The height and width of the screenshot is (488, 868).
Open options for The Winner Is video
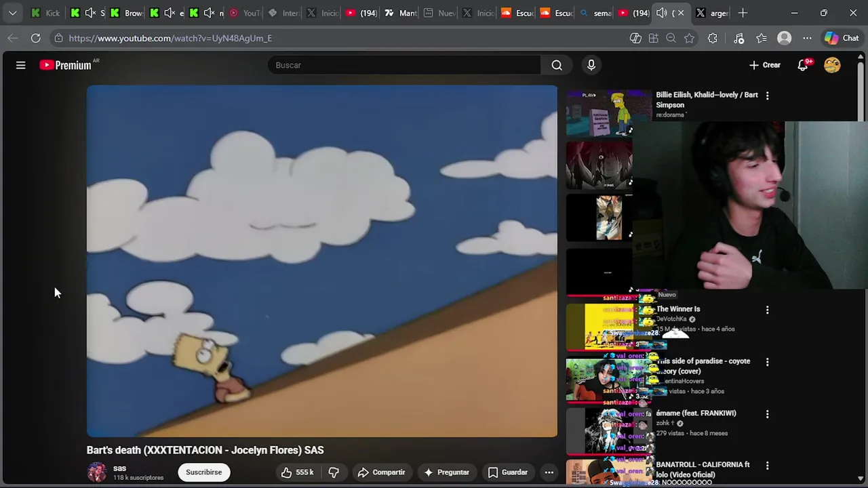coord(768,310)
